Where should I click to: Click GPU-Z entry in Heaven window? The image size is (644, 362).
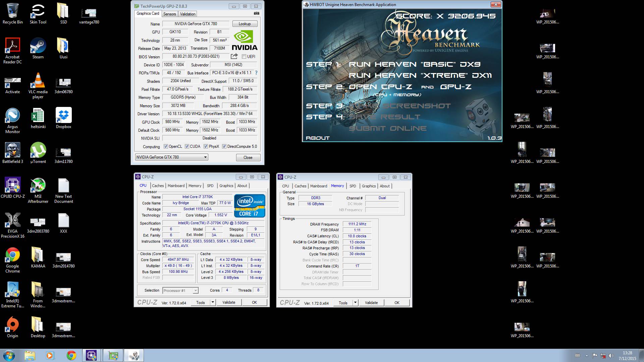(x=455, y=87)
